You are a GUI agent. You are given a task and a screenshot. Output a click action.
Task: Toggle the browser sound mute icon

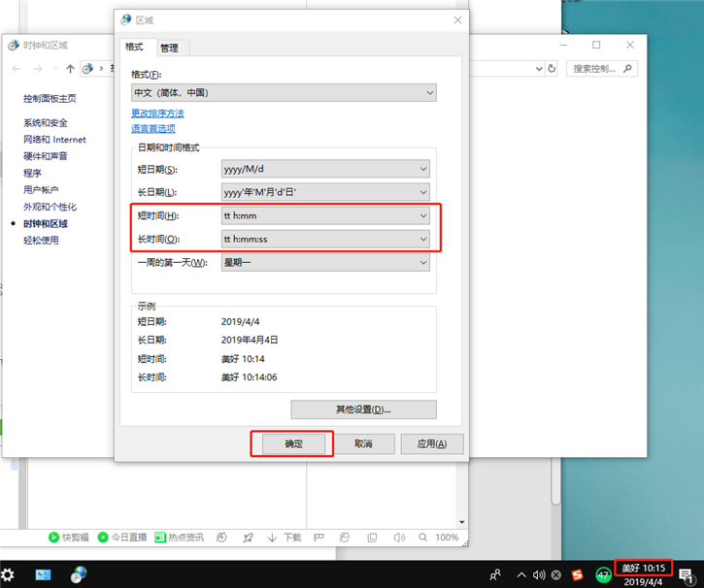pyautogui.click(x=399, y=537)
